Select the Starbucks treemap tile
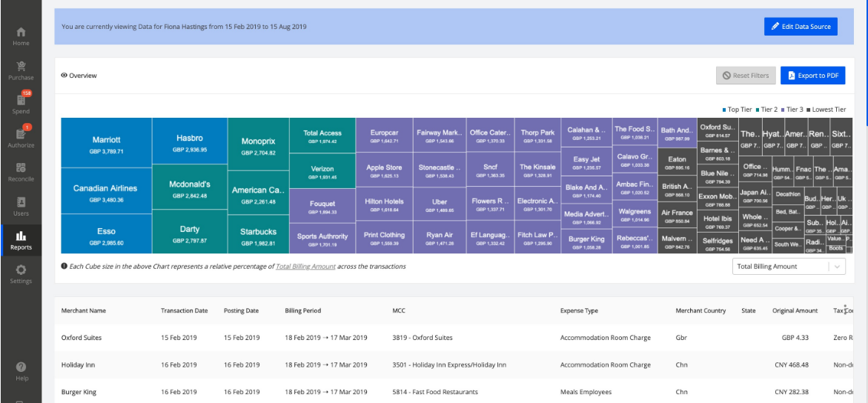This screenshot has height=403, width=868. [x=258, y=234]
